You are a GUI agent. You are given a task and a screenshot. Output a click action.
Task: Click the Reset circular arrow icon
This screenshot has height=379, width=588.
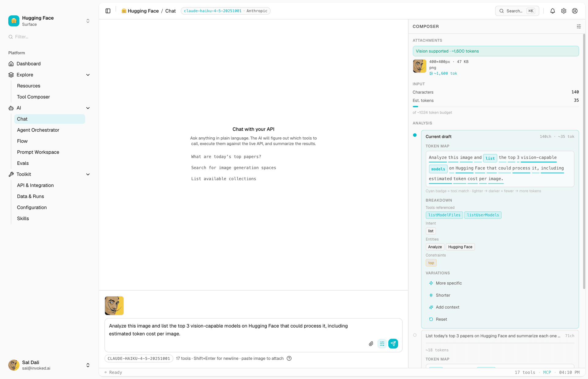tap(431, 319)
